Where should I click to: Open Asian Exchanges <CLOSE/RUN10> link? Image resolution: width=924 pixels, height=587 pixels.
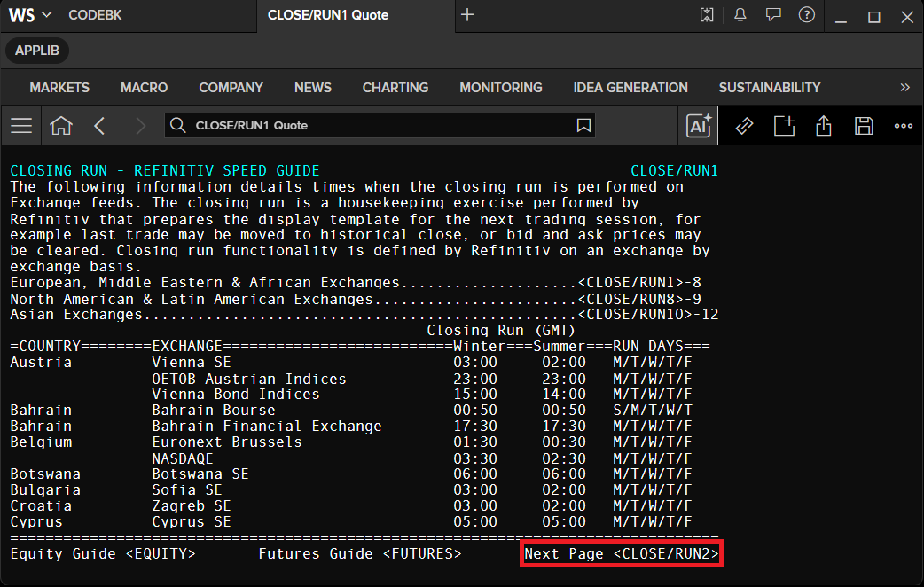coord(635,315)
